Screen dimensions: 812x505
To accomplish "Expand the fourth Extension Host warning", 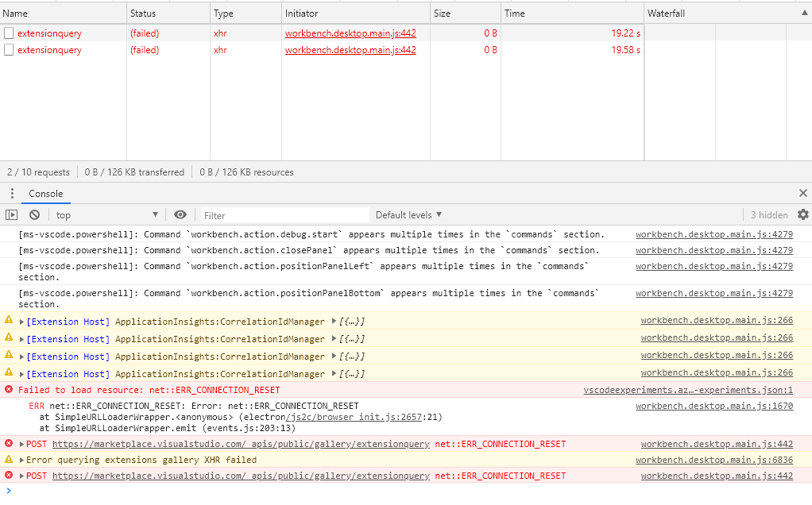I will [21, 374].
